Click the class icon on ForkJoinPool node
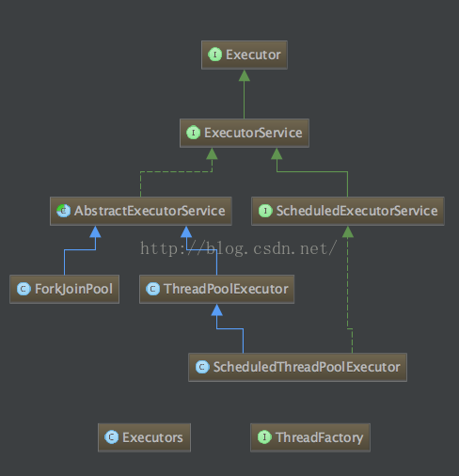The height and width of the screenshot is (476, 459). pos(24,289)
